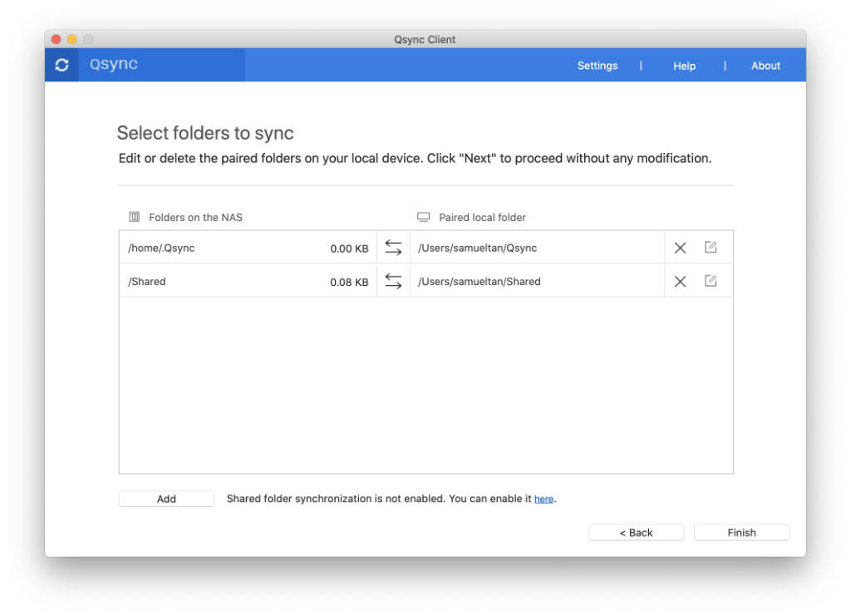Image resolution: width=851 pixels, height=616 pixels.
Task: Open the Help menu
Action: tap(685, 66)
